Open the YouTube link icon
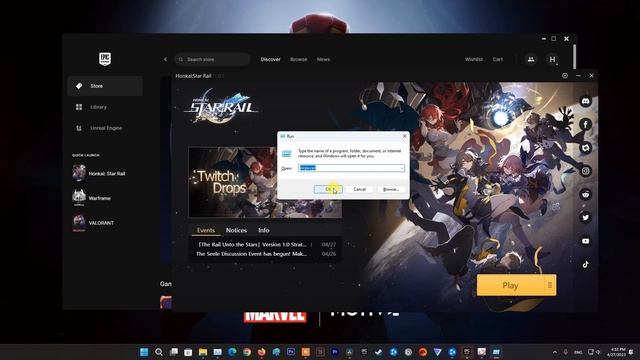The image size is (640, 360). pyautogui.click(x=586, y=241)
